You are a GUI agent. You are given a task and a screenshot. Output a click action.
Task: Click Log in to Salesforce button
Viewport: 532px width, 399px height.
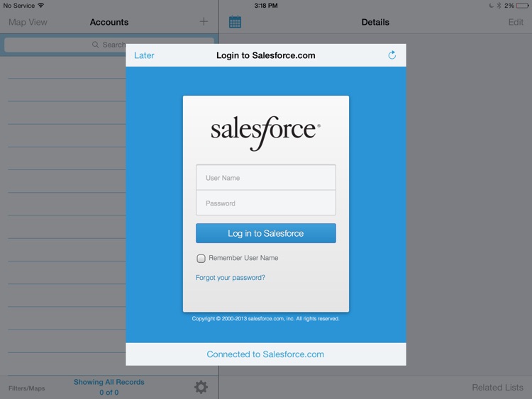click(x=266, y=233)
